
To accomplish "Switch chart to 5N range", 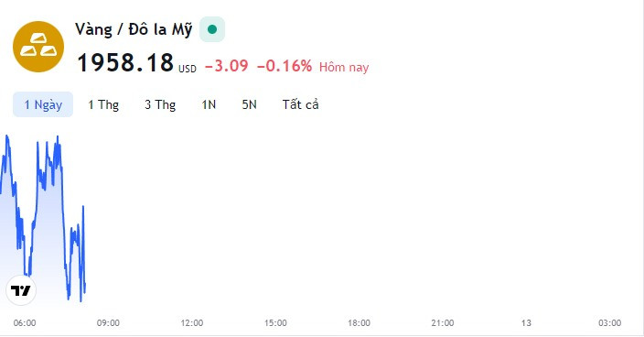I will click(249, 104).
